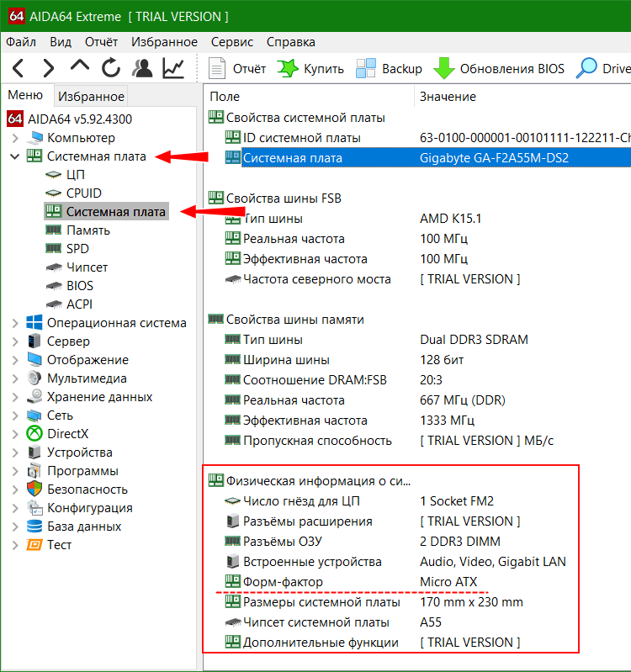
Task: Expand the Хранение данных node
Action: (15, 397)
